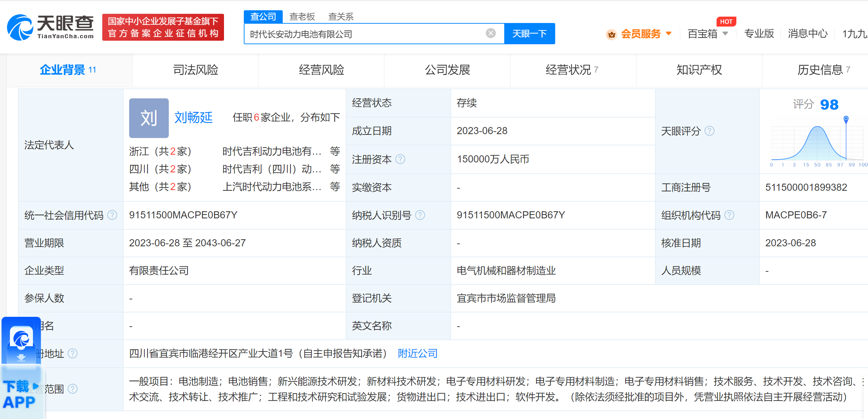Click the 宜宾市市场监督管理局 registration authority text
The height and width of the screenshot is (419, 868).
click(x=506, y=298)
